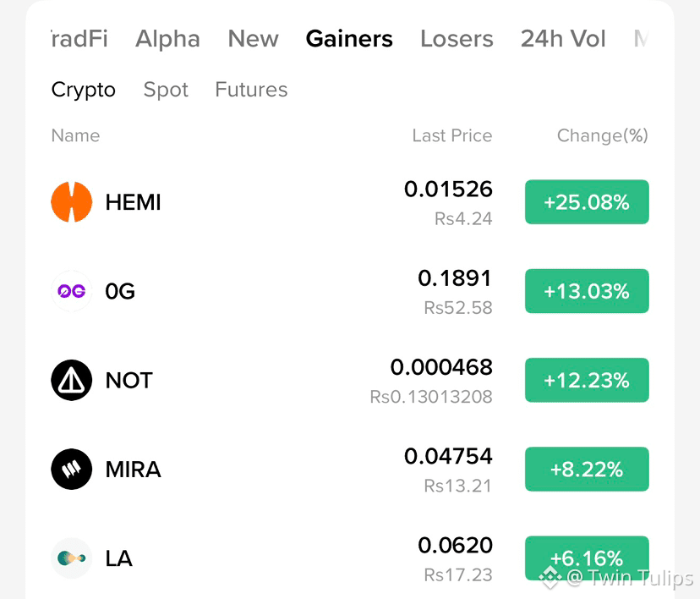
Task: Open the MIRA black coin icon
Action: (x=71, y=469)
